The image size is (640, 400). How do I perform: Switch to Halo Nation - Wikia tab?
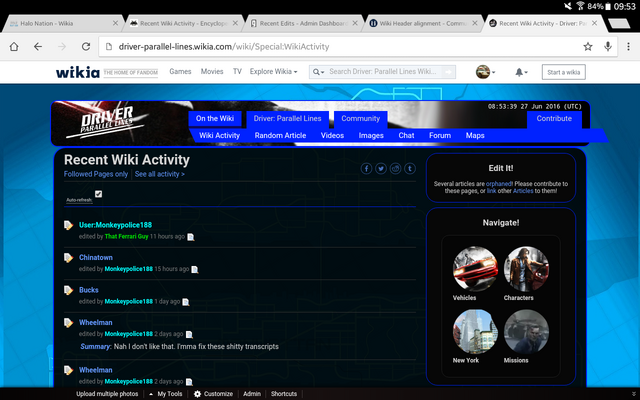point(61,24)
